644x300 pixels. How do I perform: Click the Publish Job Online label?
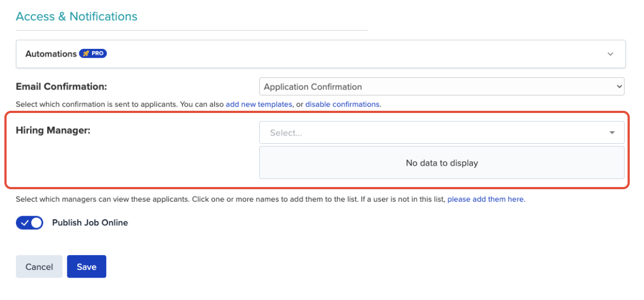click(x=90, y=223)
